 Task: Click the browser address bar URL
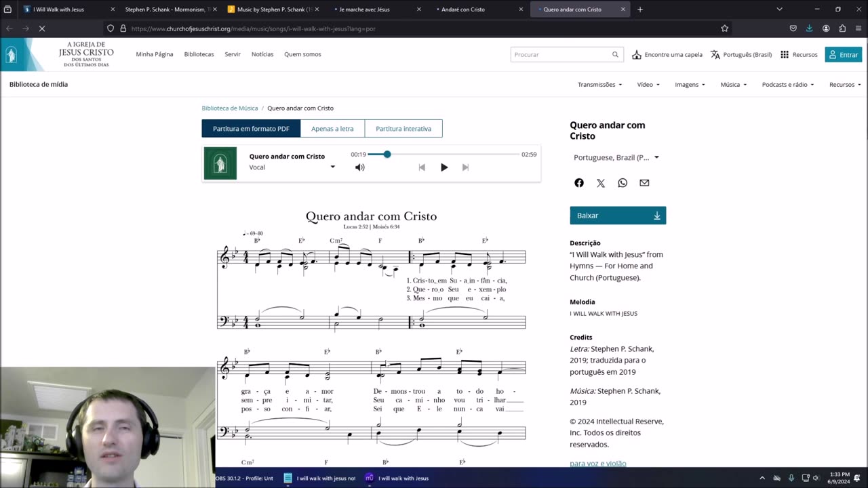point(253,28)
